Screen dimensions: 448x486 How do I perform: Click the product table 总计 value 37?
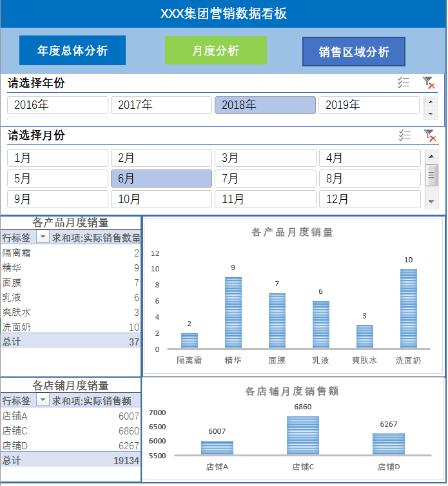(134, 342)
